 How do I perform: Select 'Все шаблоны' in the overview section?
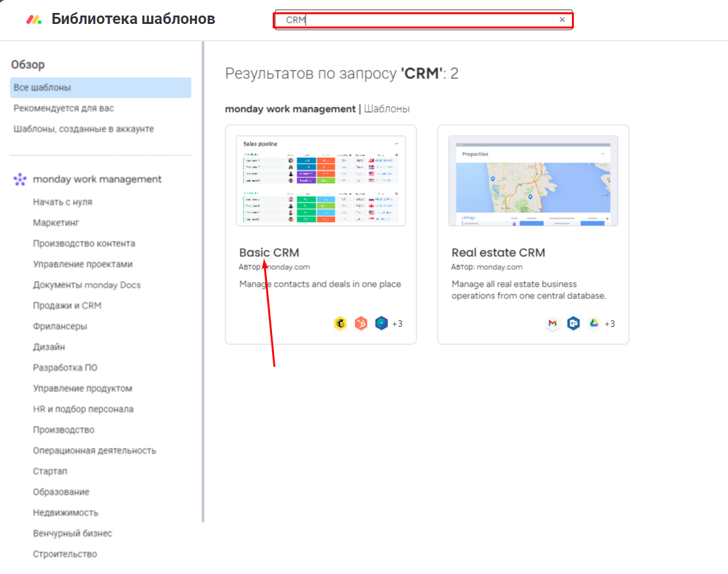pyautogui.click(x=43, y=87)
